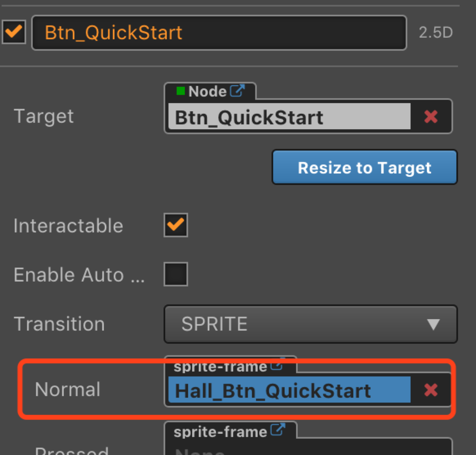Open the Normal sprite-frame link icon
The image size is (476, 455).
click(277, 365)
